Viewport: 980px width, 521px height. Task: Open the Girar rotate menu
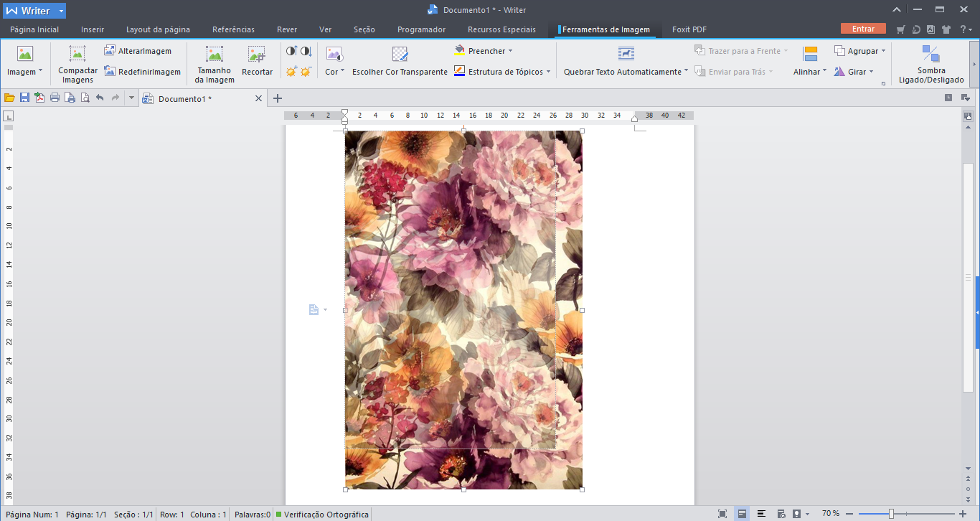pyautogui.click(x=854, y=72)
